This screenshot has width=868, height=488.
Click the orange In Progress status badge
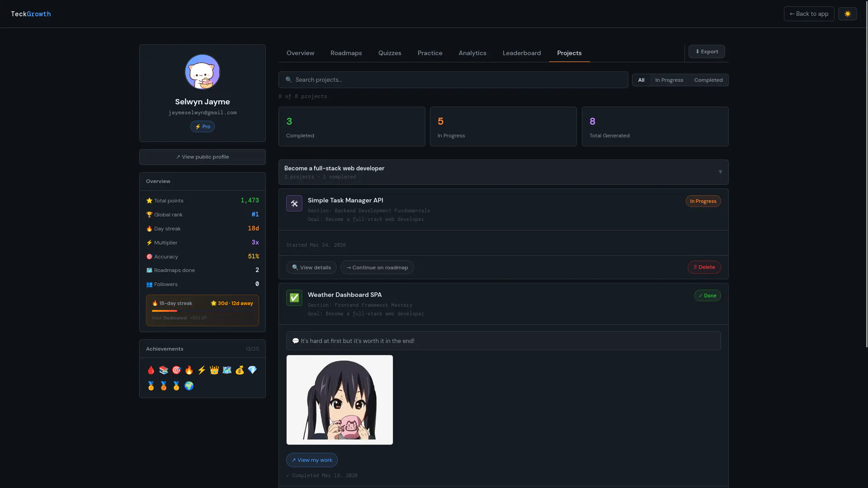click(x=703, y=201)
